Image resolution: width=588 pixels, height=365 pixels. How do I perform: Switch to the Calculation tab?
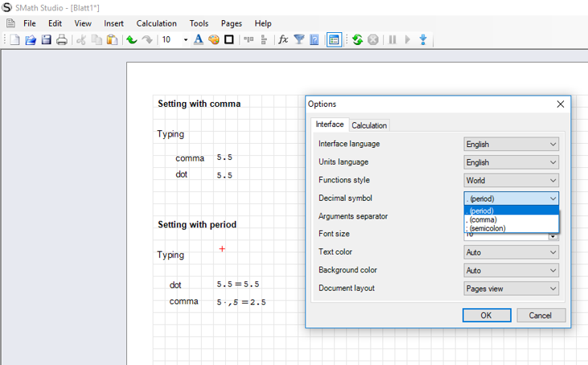pos(369,125)
